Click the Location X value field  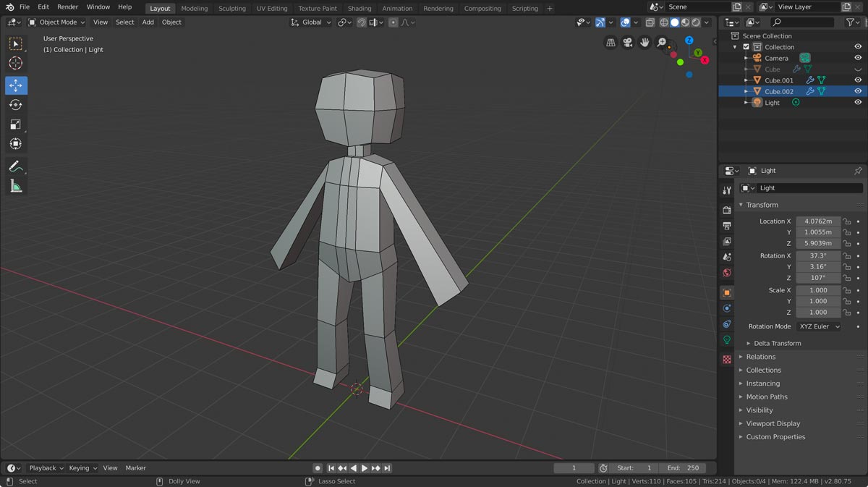coord(818,221)
